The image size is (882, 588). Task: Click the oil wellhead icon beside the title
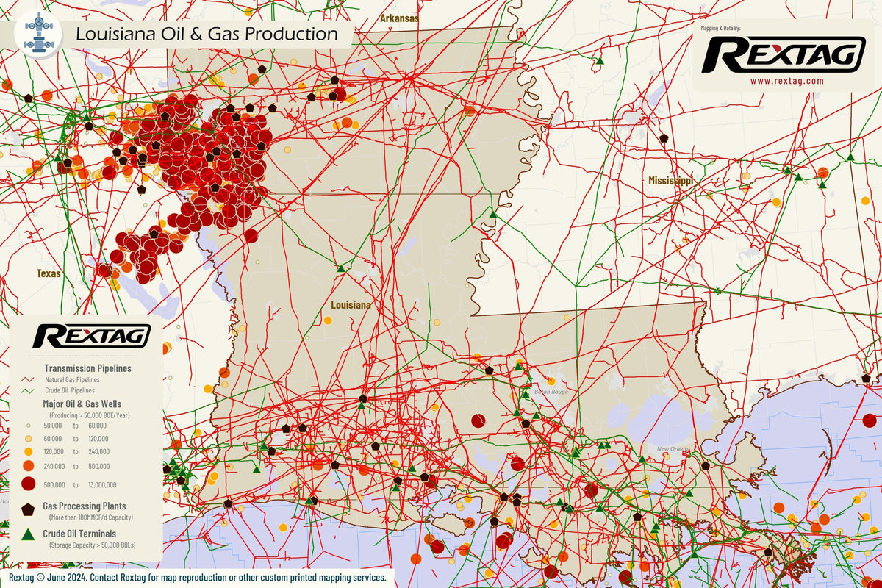point(37,35)
